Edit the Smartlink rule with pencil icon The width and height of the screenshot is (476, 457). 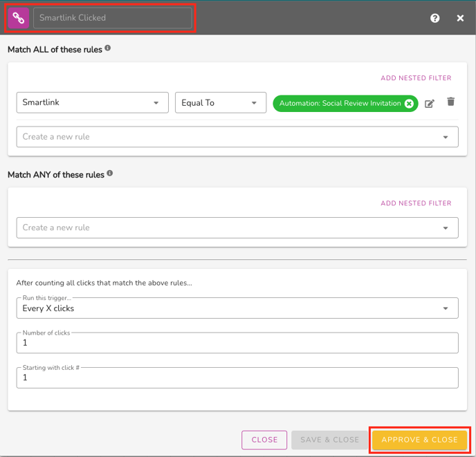[x=430, y=103]
